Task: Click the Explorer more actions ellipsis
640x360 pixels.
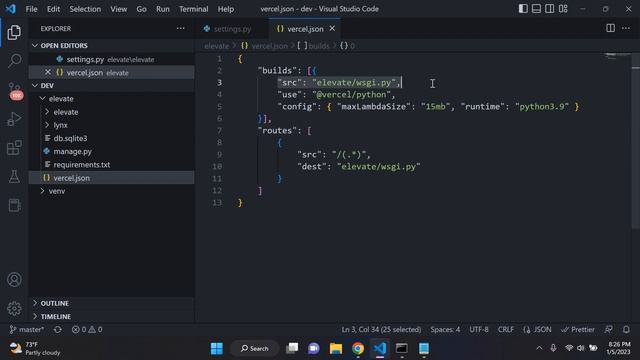Action: tap(180, 29)
